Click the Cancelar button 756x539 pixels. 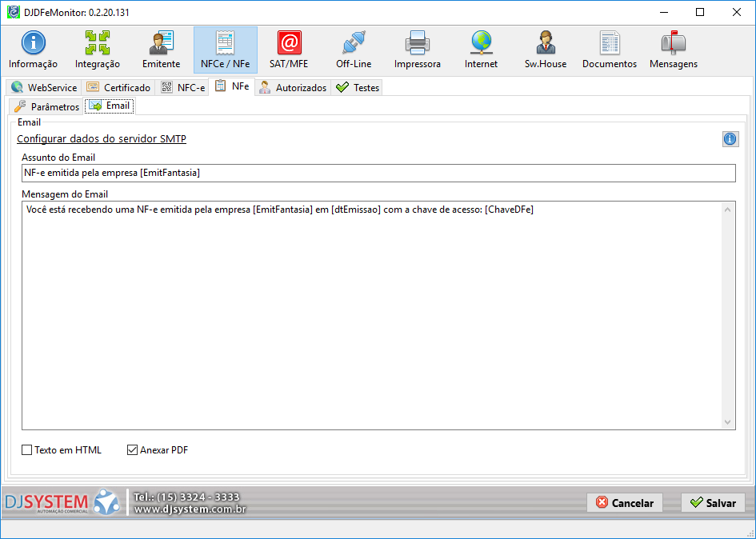pos(624,503)
